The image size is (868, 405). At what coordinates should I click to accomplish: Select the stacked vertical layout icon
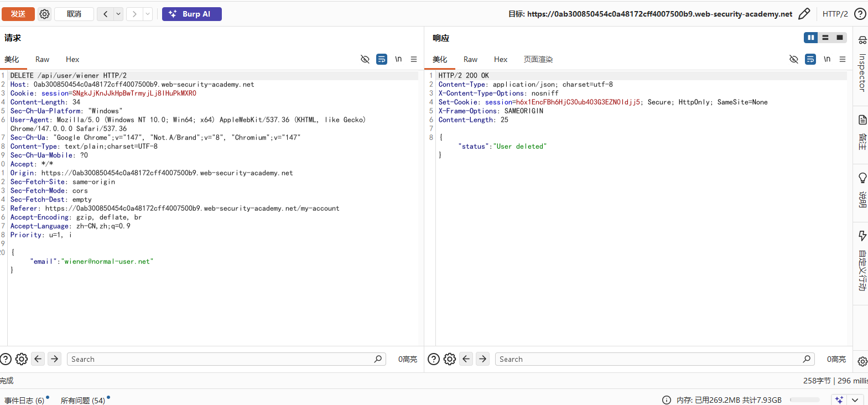825,38
